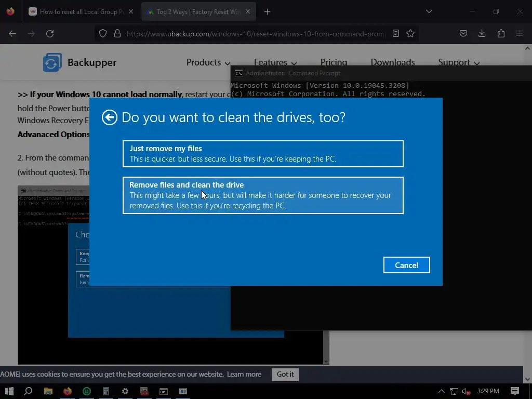This screenshot has width=532, height=399.
Task: Accept cookies with 'Got it' button
Action: 285,374
